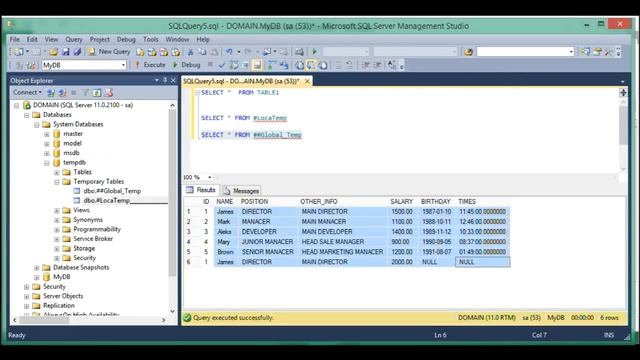Open the Tools menu
This screenshot has height=360, width=640.
[151, 39]
